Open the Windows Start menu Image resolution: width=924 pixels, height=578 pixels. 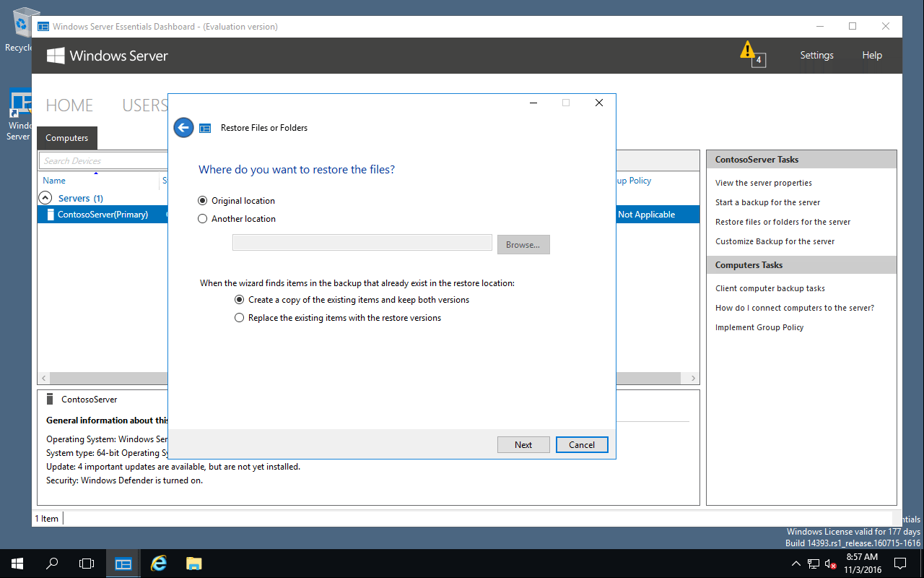pos(17,564)
